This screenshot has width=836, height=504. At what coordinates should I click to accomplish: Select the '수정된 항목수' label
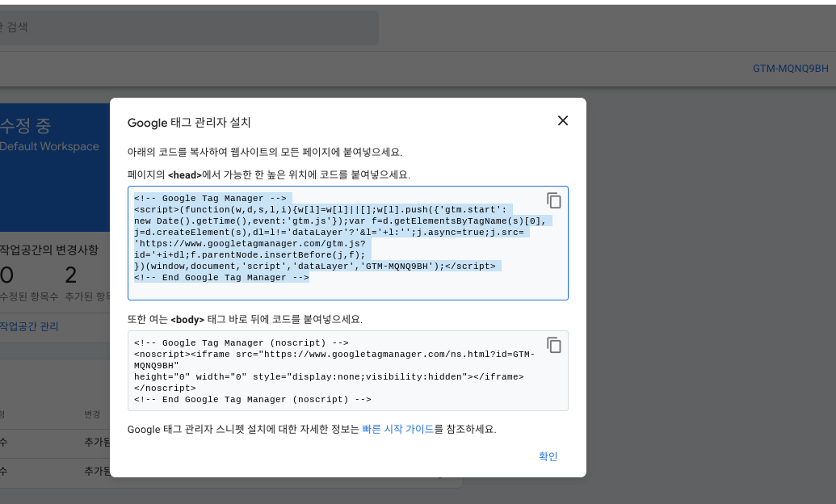coord(29,296)
